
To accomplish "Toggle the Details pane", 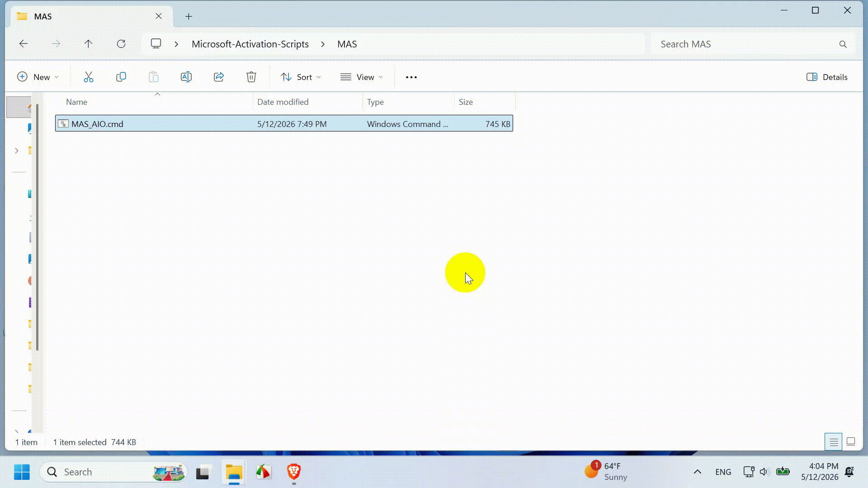I will coord(827,77).
